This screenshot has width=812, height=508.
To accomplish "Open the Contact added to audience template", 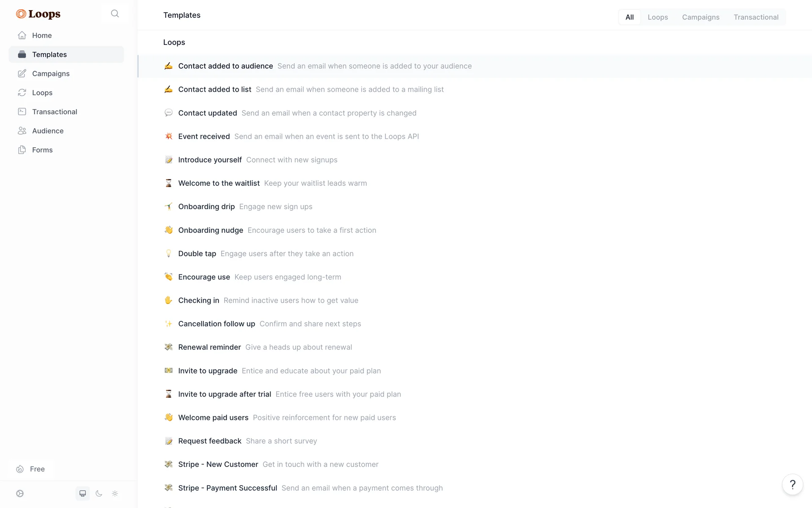I will pos(475,66).
